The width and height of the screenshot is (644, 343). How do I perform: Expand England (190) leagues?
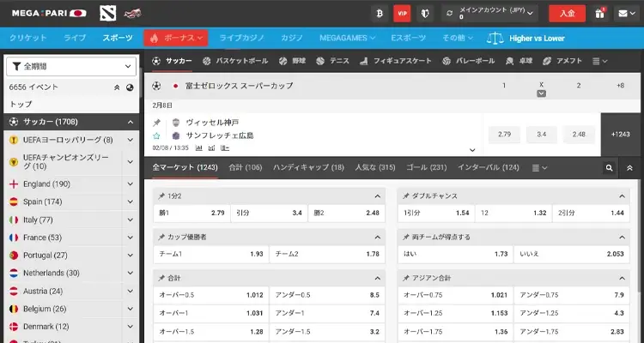tap(131, 184)
